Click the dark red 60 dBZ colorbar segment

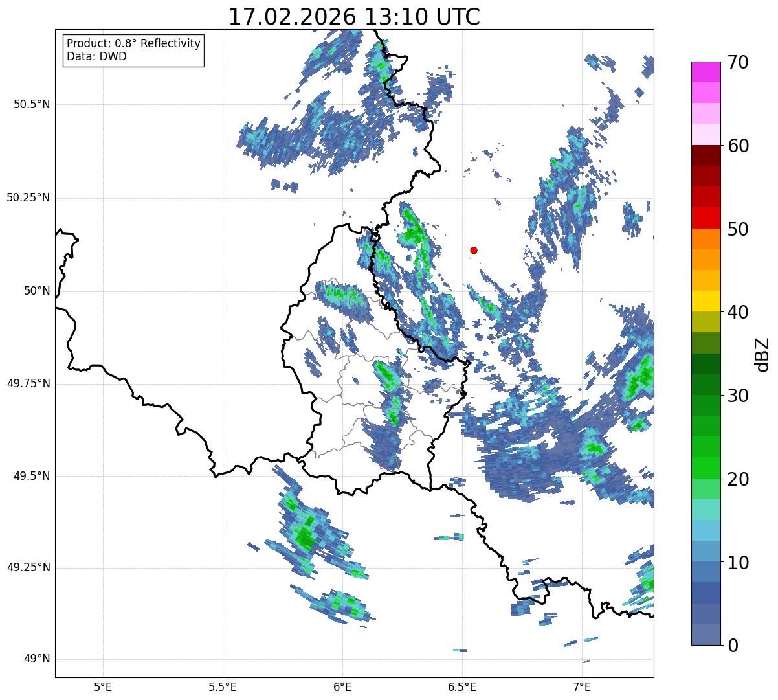coord(706,155)
